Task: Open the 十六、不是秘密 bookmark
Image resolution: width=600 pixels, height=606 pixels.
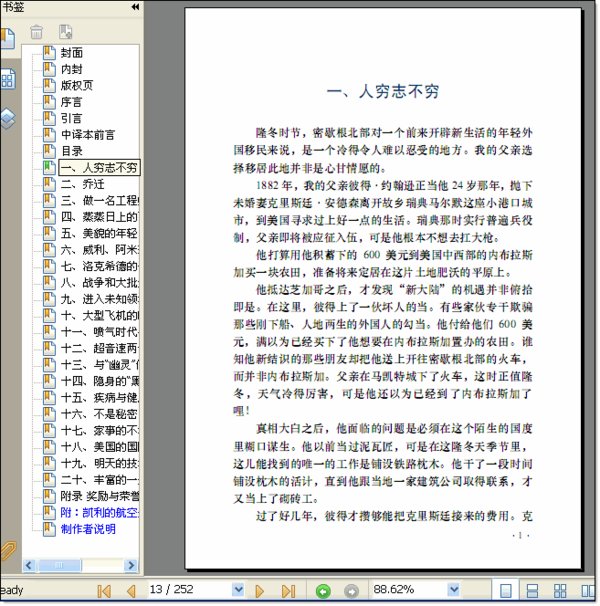Action: click(100, 414)
